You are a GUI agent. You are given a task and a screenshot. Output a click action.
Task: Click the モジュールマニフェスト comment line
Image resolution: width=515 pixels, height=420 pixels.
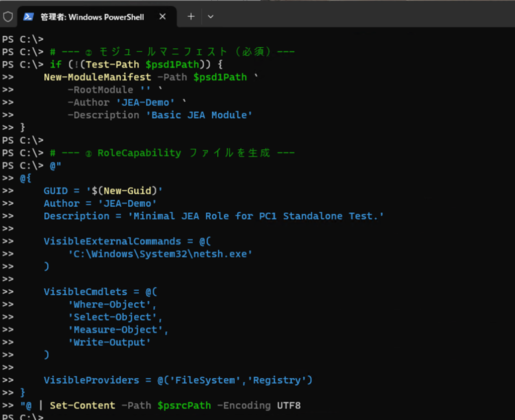[x=172, y=52]
